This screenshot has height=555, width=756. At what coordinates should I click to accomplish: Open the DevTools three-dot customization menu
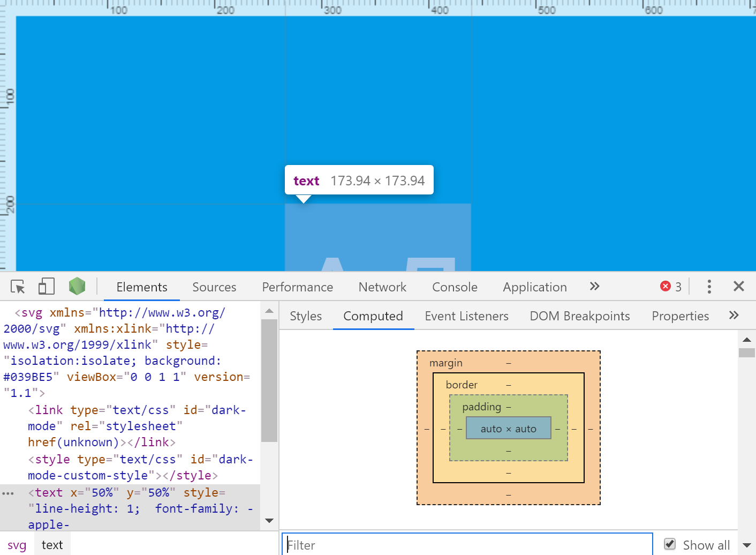709,287
